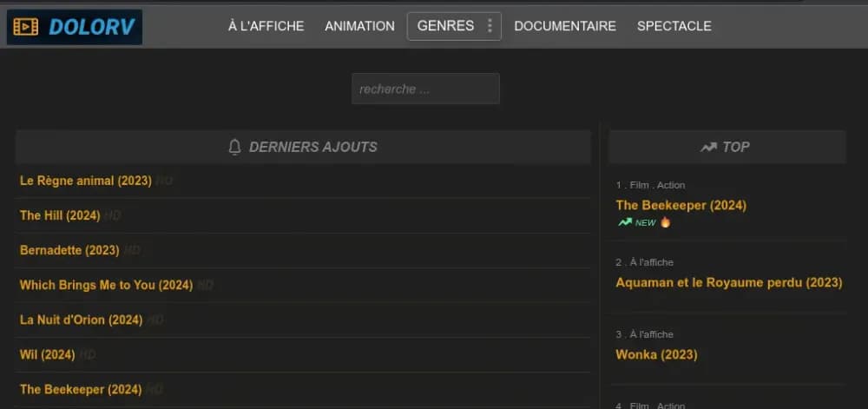Click the green trending NEW icon under Beekeeper
Screen dimensions: 868x409
(x=625, y=222)
